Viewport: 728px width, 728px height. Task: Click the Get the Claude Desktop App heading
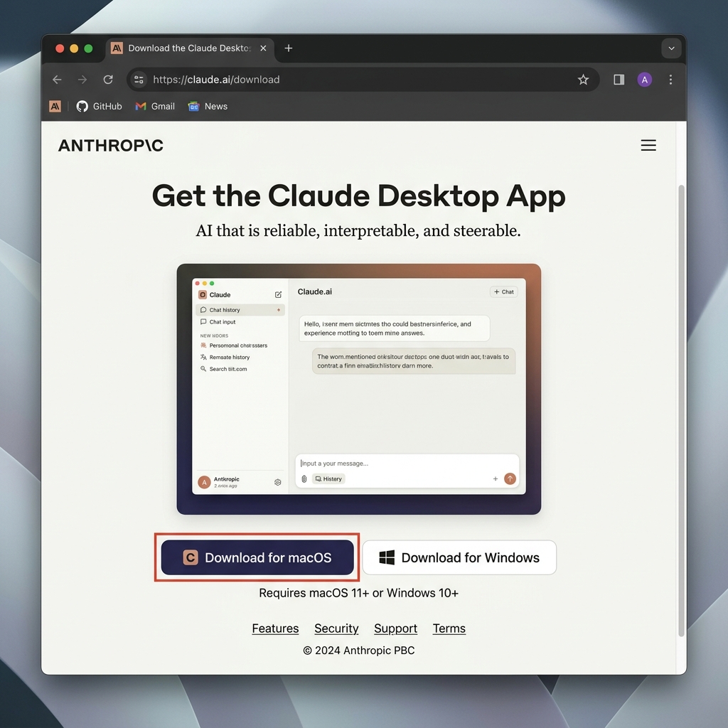tap(359, 196)
